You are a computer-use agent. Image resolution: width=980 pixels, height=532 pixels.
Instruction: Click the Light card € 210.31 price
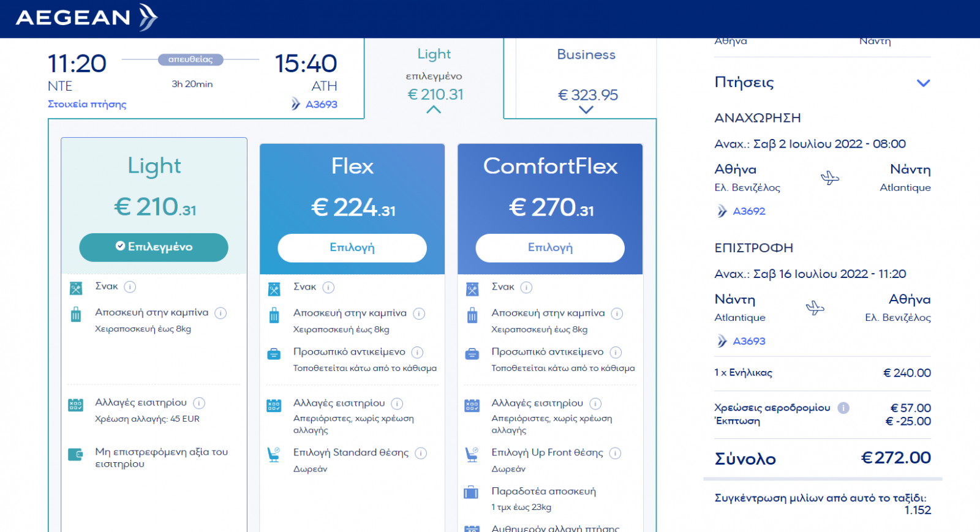(x=154, y=207)
